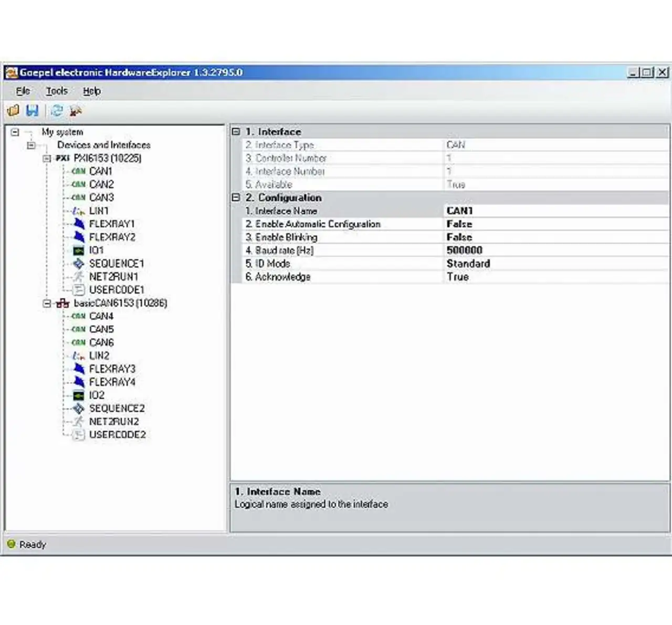Viewport: 672px width, 625px height.
Task: Collapse the My system tree node
Action: coord(15,132)
